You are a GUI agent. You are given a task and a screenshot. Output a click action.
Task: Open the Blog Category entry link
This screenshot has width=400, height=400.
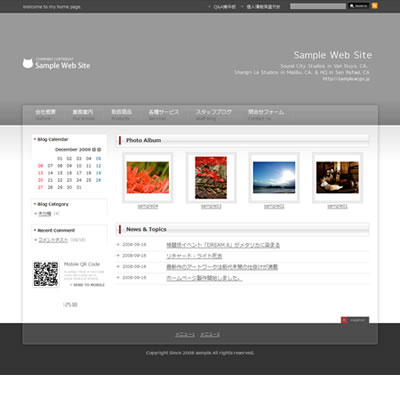point(45,214)
